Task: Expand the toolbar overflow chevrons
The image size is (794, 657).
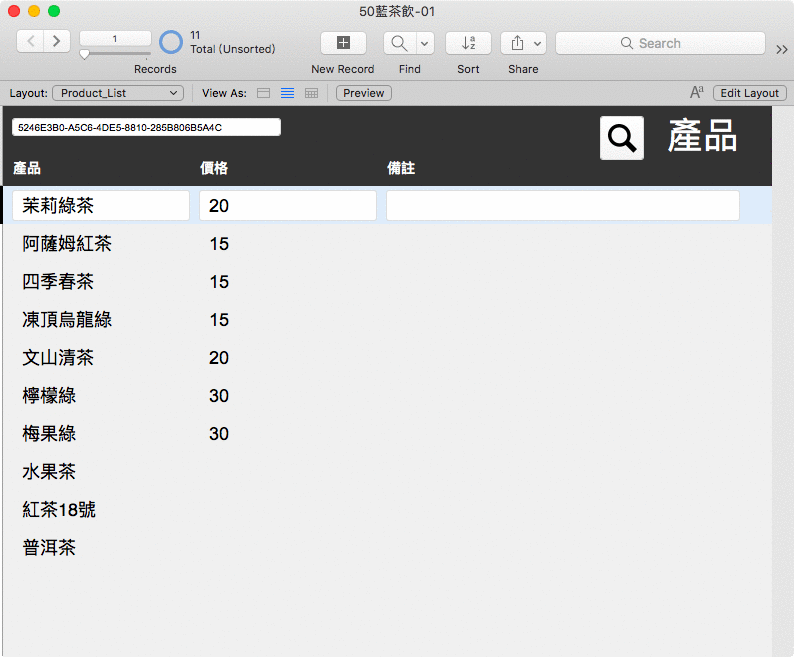Action: (782, 49)
